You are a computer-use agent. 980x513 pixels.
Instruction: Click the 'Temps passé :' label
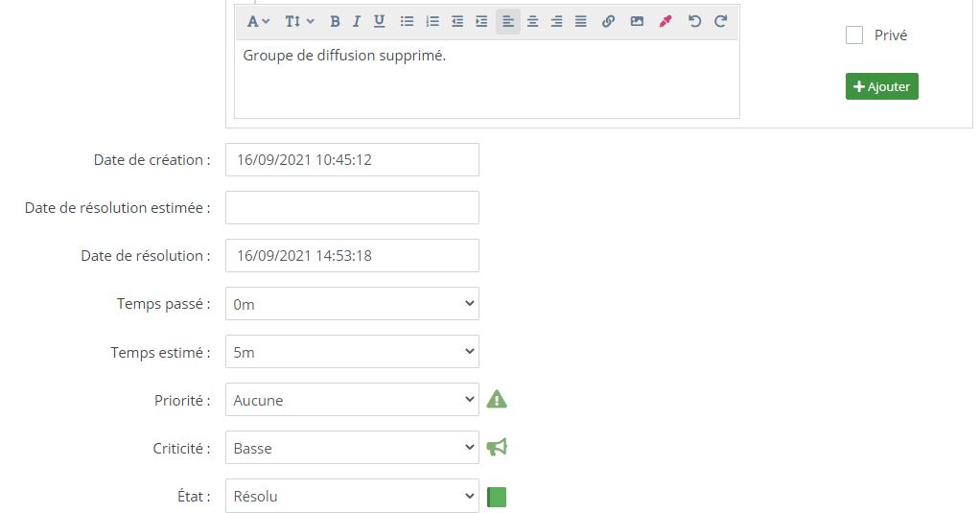164,304
